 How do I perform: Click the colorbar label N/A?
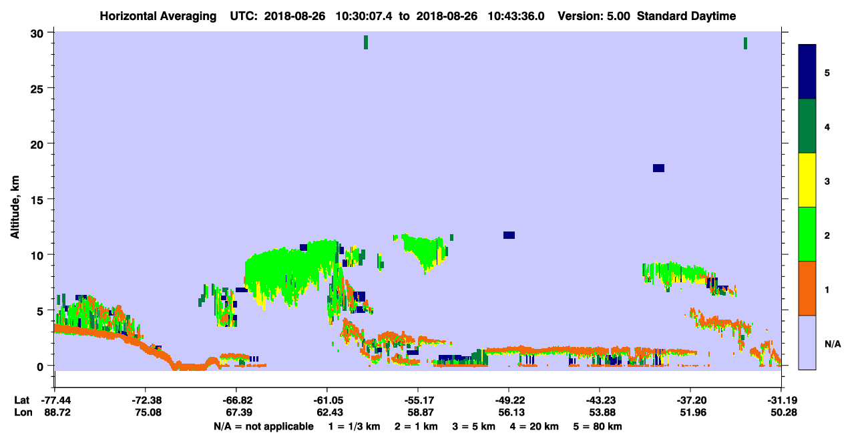[x=832, y=344]
